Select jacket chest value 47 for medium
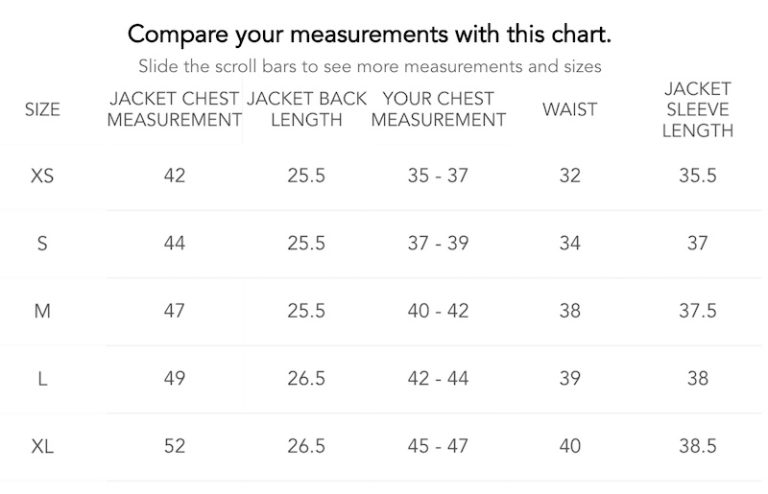 click(x=174, y=311)
